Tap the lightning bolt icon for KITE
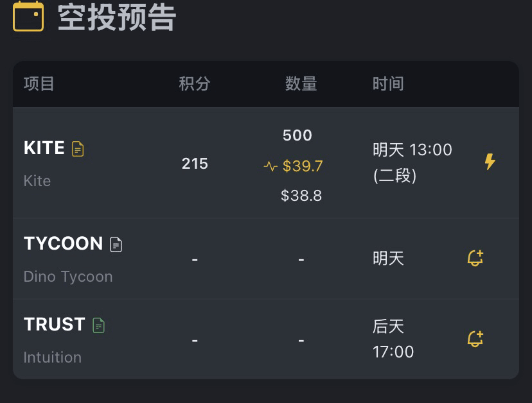Viewport: 532px width, 403px height. (490, 162)
